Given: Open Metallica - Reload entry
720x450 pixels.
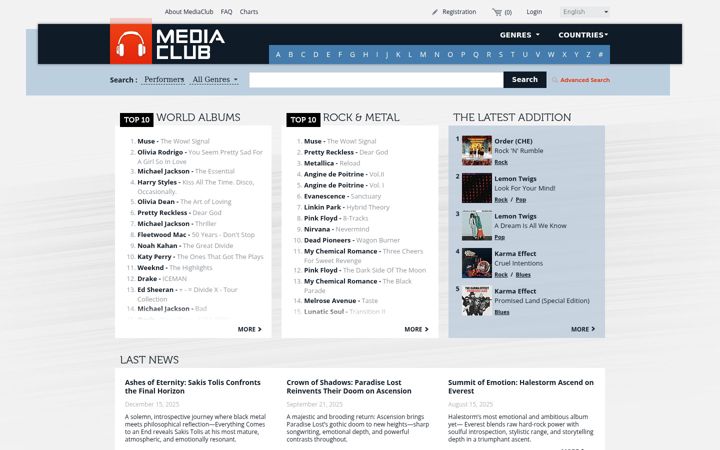Looking at the screenshot, I should tap(332, 163).
